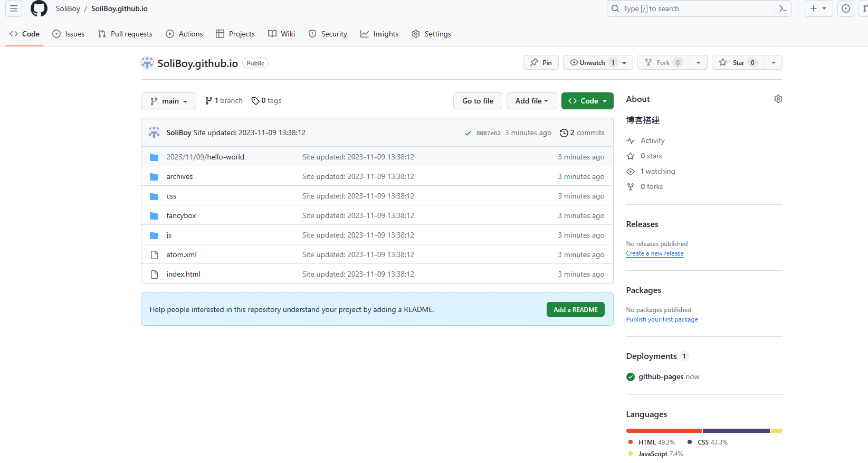This screenshot has width=868, height=463.
Task: Expand the Unwatch notification options arrow
Action: click(x=625, y=62)
